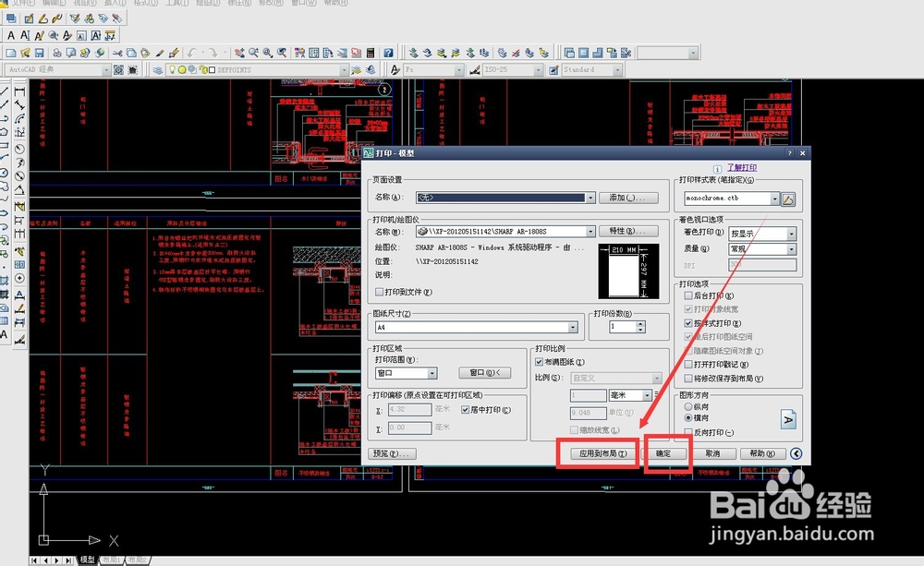Click the Workspace Settings gear icon
The image size is (924, 566).
tap(118, 69)
